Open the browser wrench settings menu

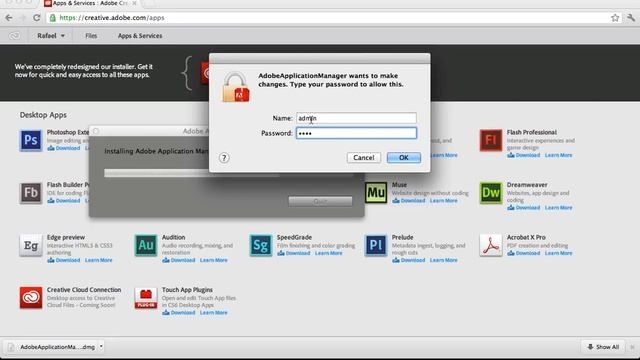[631, 18]
